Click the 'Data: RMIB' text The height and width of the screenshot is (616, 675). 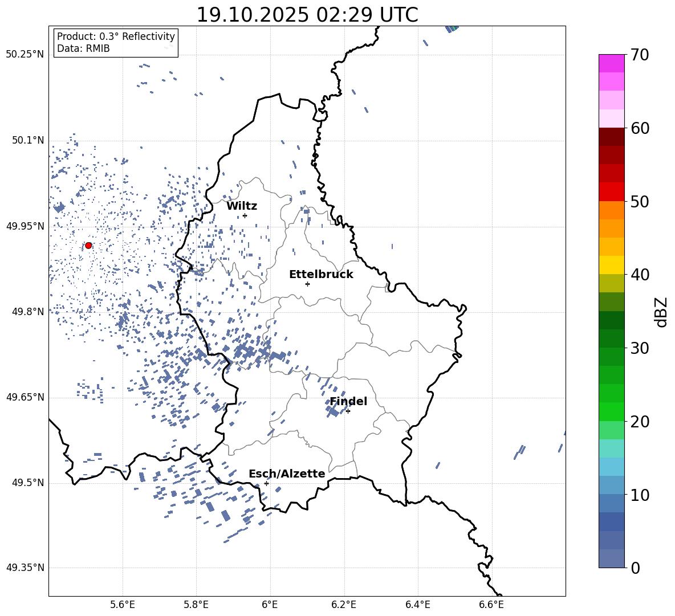(83, 48)
